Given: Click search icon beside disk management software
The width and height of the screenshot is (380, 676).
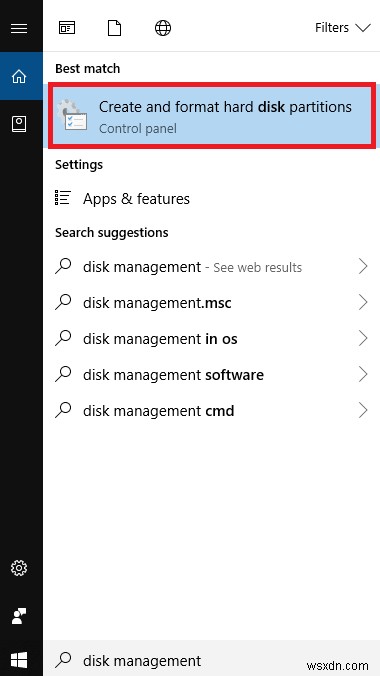Looking at the screenshot, I should point(63,374).
